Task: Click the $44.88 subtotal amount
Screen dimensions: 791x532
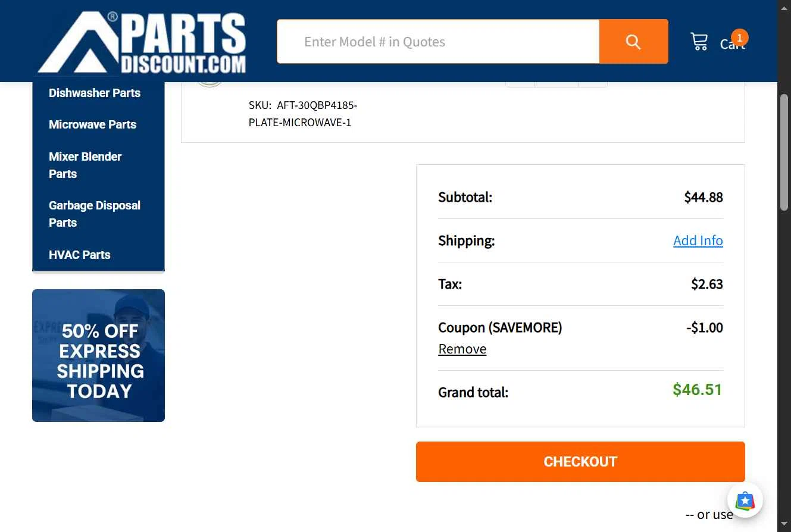Action: [704, 197]
